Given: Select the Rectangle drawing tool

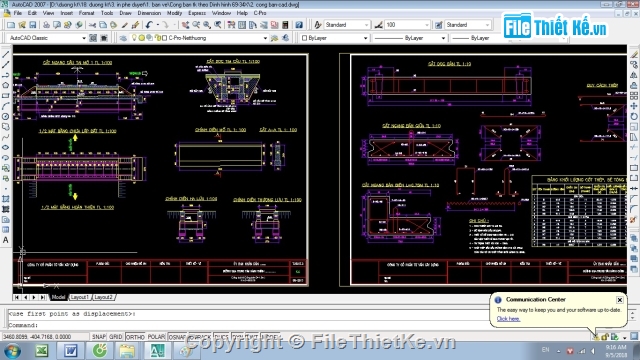Looking at the screenshot, I should click(6, 96).
